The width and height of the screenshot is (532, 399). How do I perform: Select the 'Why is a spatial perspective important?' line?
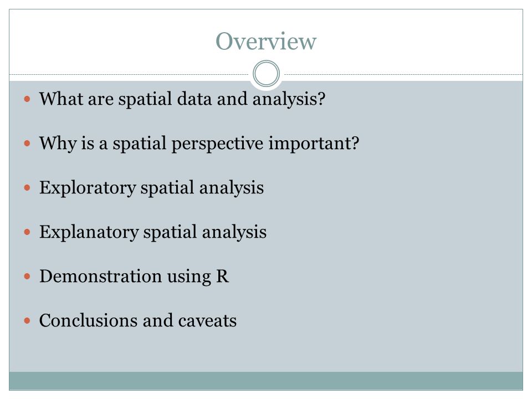(x=199, y=144)
